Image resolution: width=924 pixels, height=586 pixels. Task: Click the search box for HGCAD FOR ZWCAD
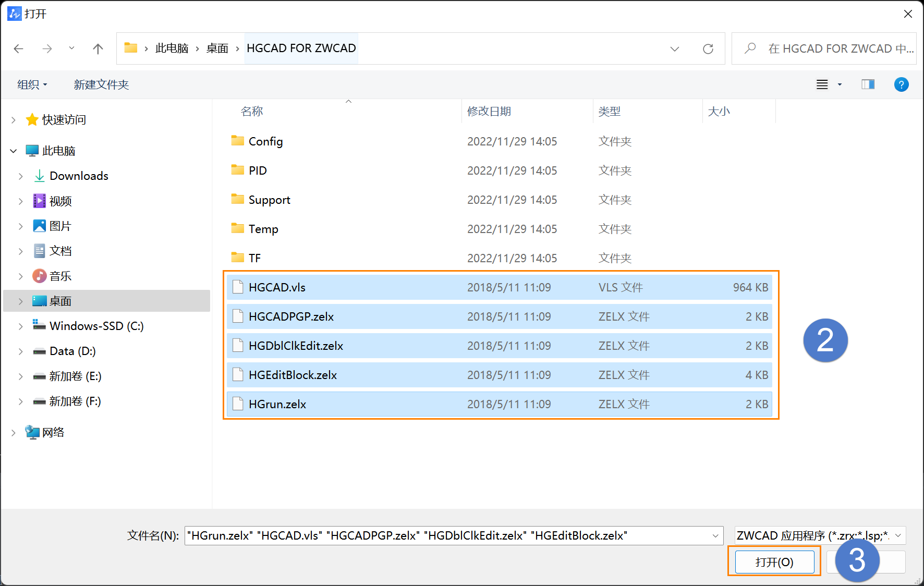pos(824,48)
